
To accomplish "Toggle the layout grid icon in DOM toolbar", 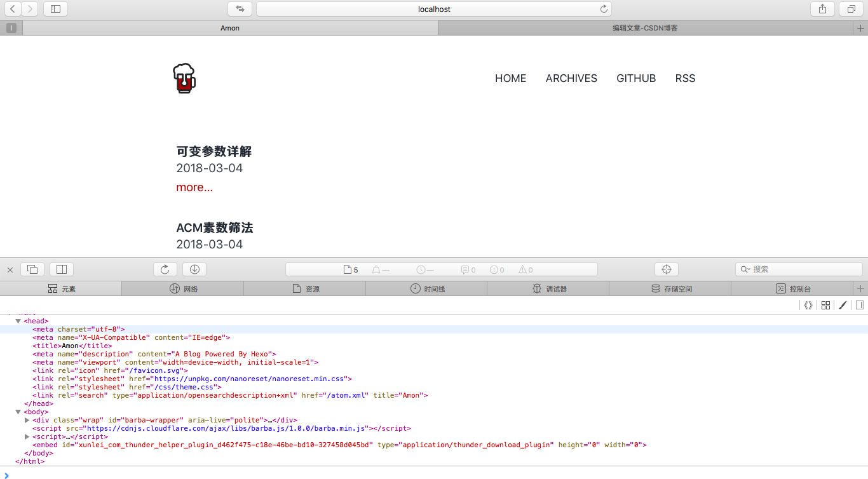I will tap(825, 305).
